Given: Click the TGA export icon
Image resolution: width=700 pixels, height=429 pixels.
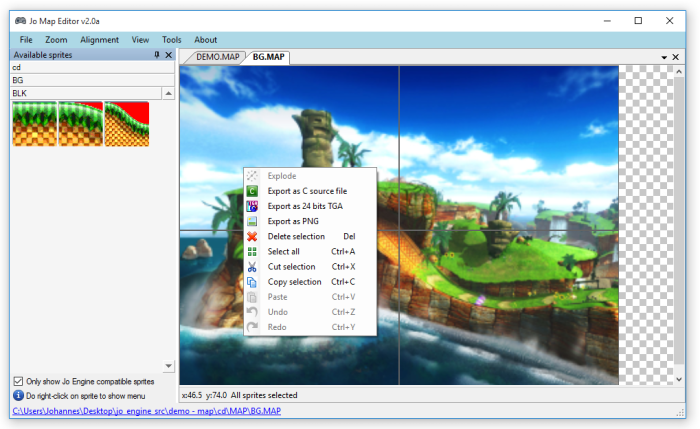Looking at the screenshot, I should (x=252, y=206).
